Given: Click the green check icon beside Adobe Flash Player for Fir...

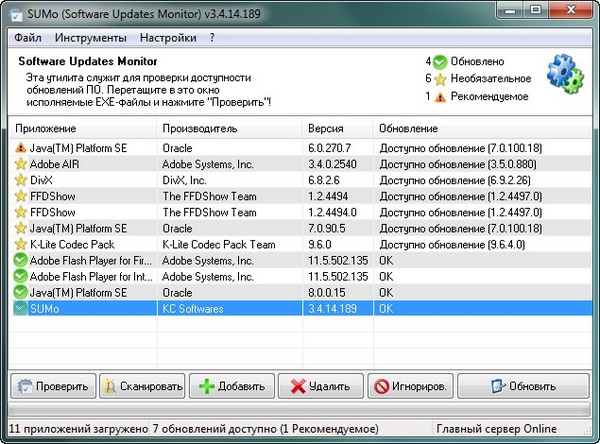Looking at the screenshot, I should [x=20, y=261].
